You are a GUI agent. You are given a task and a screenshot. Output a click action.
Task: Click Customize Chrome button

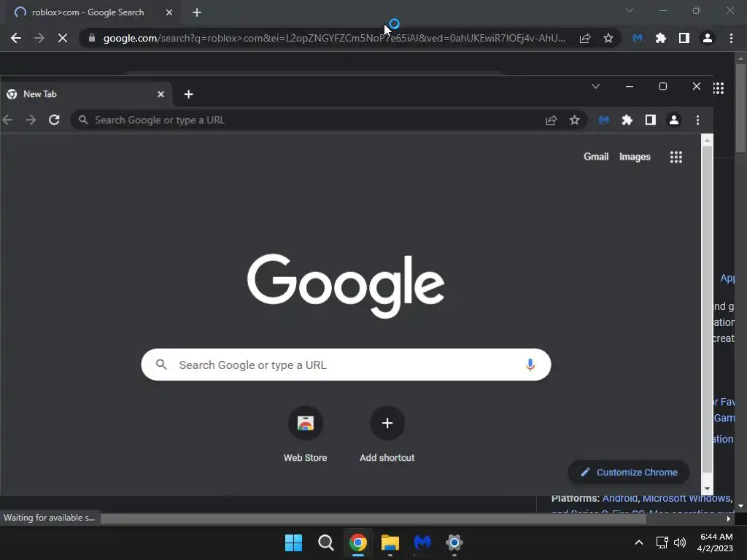coord(628,472)
